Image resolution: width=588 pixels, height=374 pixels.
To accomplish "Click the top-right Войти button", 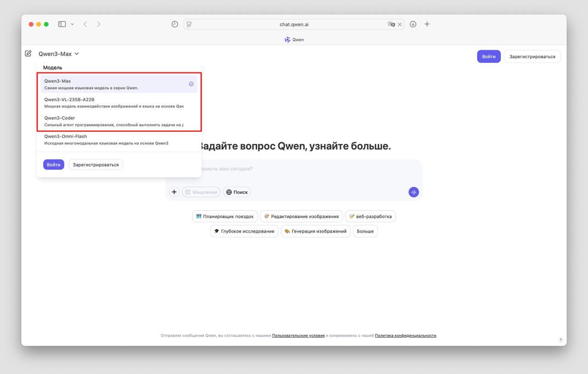I will [x=488, y=57].
